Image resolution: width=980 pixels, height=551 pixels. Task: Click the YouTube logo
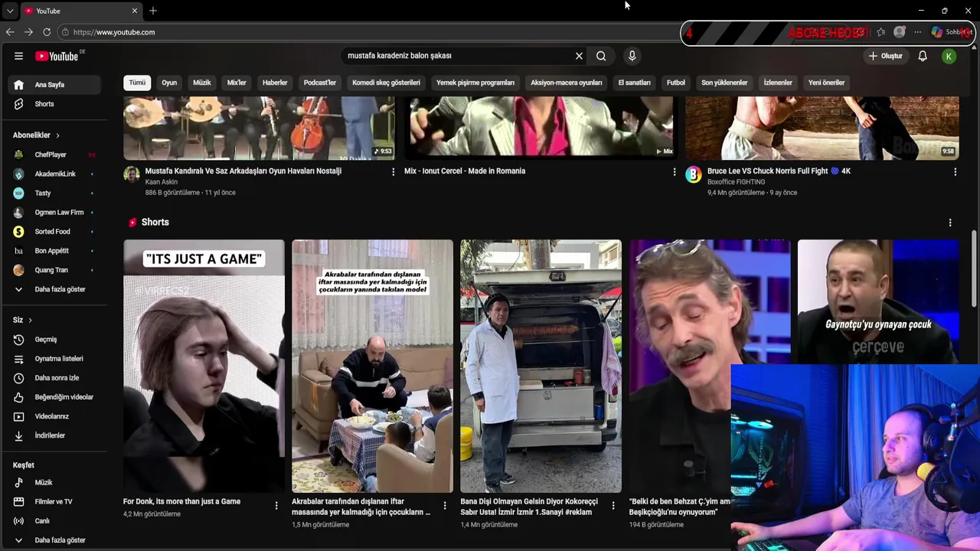[57, 56]
